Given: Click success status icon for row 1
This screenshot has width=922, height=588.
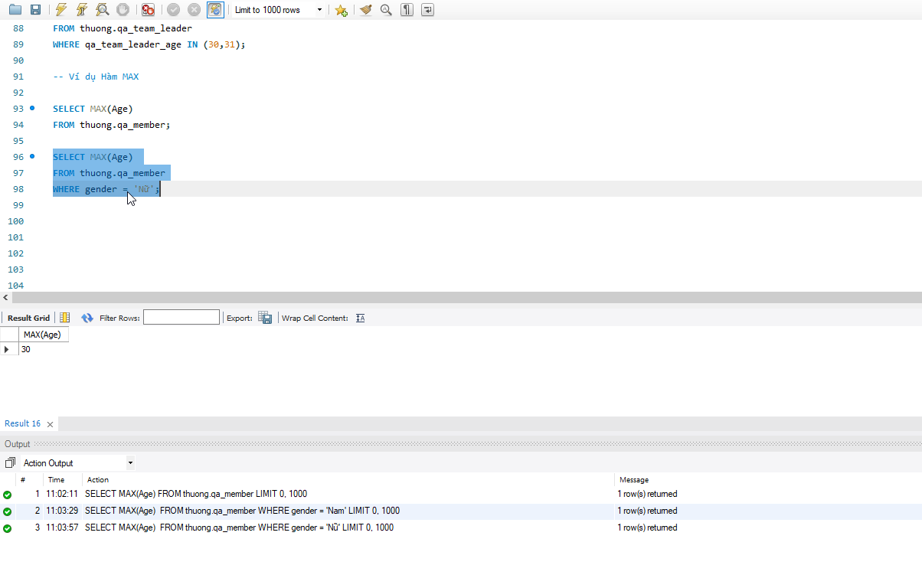Looking at the screenshot, I should click(x=8, y=495).
